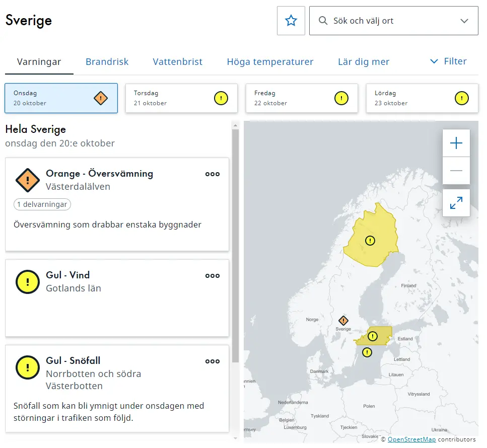Open options menu for Orange Översvämning warning
Image resolution: width=487 pixels, height=448 pixels.
[x=213, y=174]
